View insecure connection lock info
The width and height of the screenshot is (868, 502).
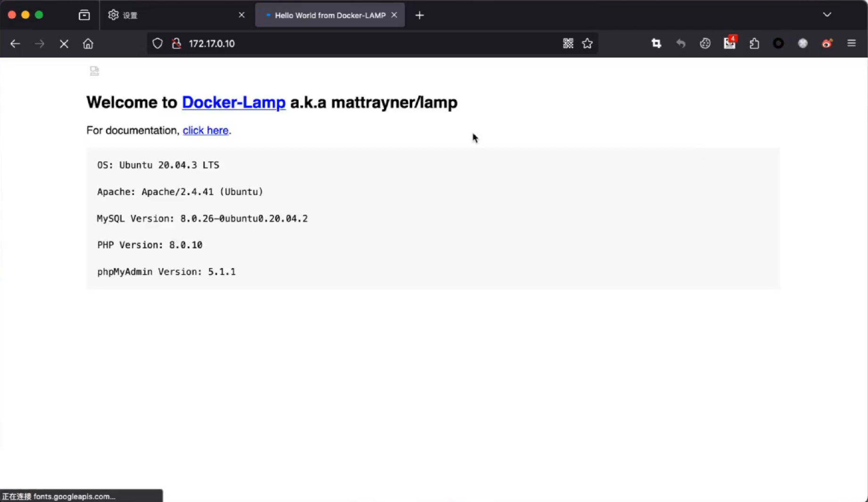point(176,43)
